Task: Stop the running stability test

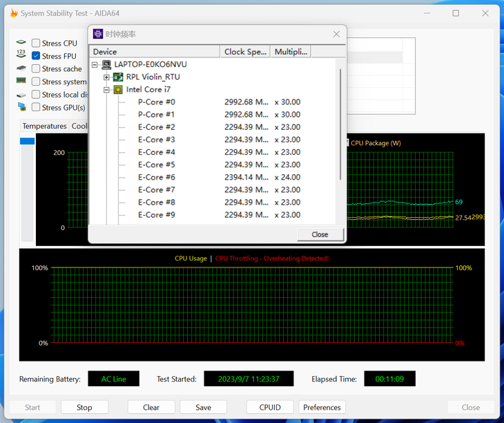Action: coord(84,407)
